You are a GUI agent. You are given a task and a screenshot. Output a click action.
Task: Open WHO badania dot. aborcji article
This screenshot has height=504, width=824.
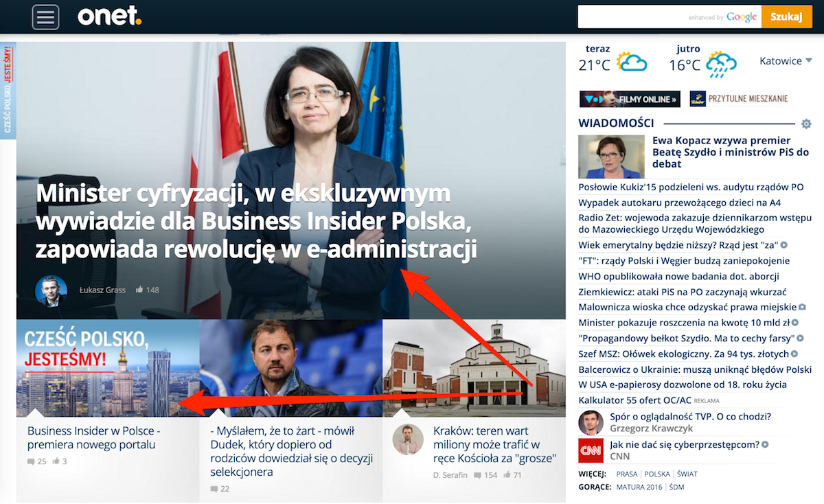(x=678, y=276)
